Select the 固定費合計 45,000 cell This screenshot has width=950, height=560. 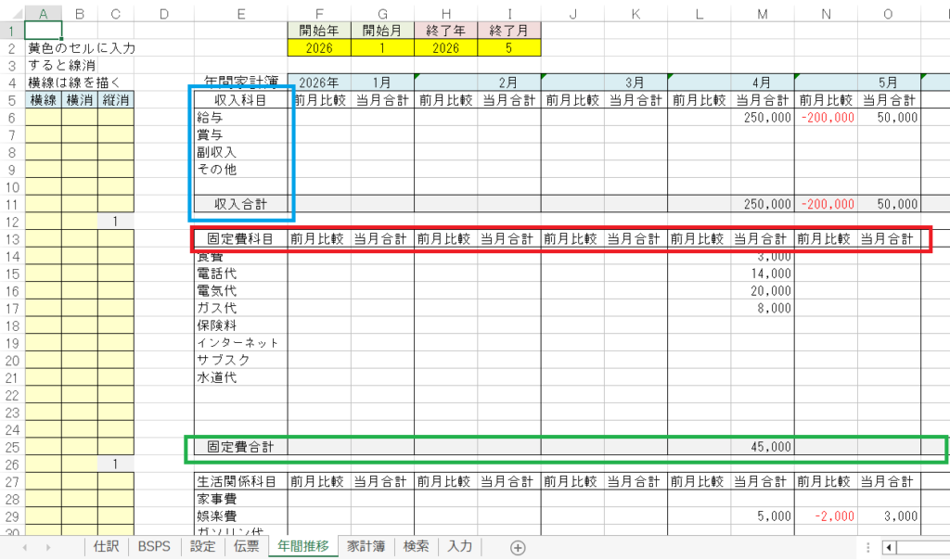click(763, 447)
